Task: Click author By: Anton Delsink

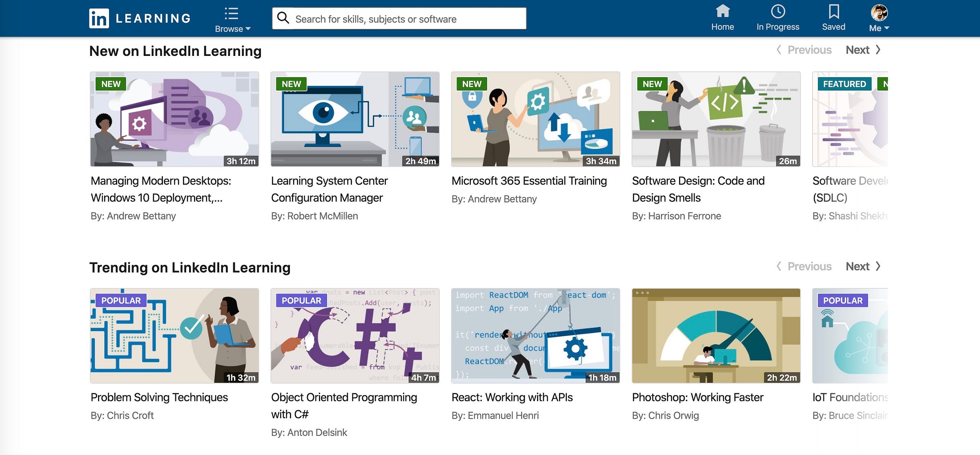Action: click(x=309, y=433)
